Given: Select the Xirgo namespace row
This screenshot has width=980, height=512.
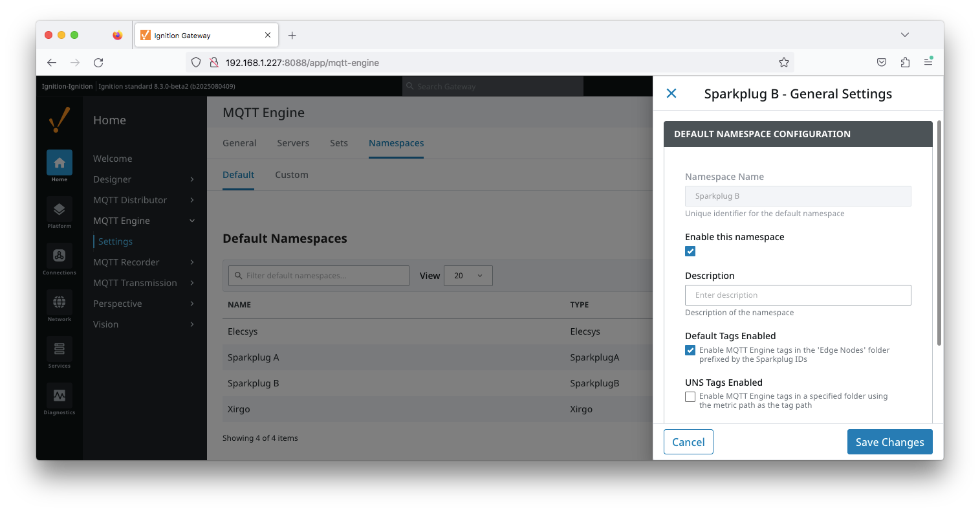Looking at the screenshot, I should click(x=437, y=409).
